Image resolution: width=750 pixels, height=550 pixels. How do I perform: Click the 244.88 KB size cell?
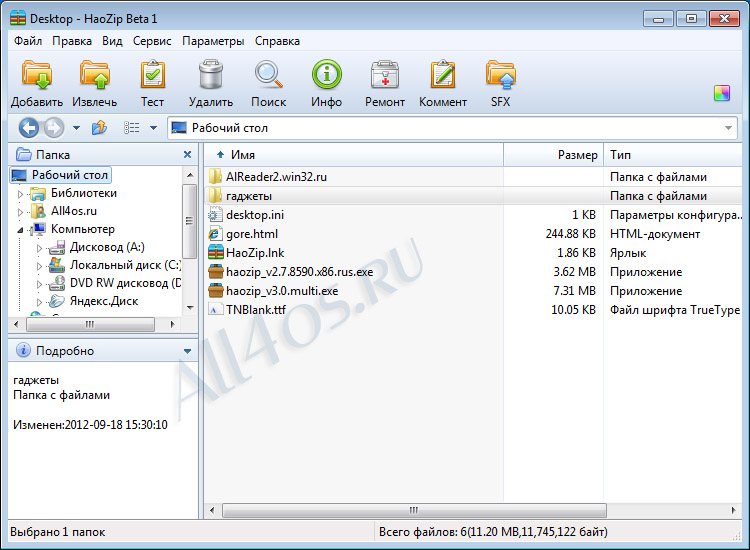click(570, 234)
